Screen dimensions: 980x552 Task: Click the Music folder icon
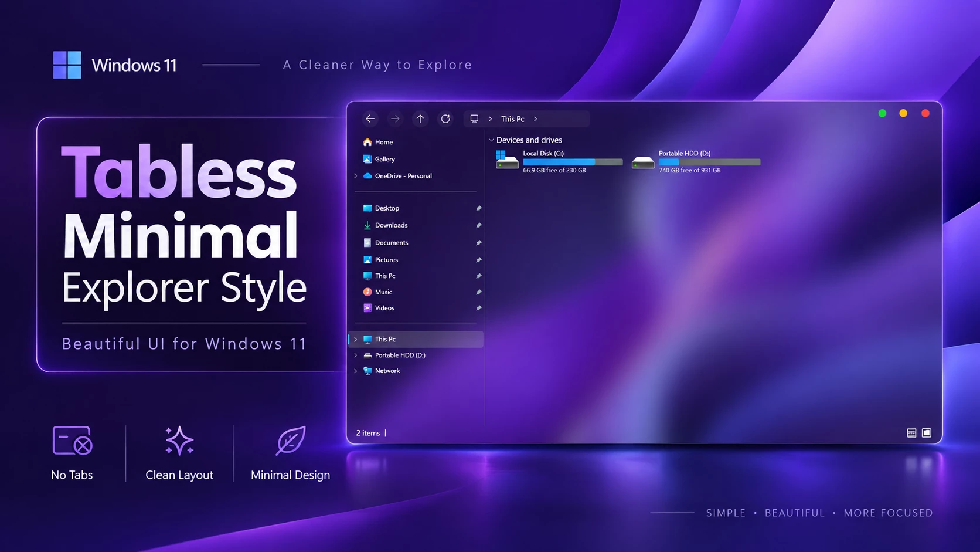tap(367, 292)
